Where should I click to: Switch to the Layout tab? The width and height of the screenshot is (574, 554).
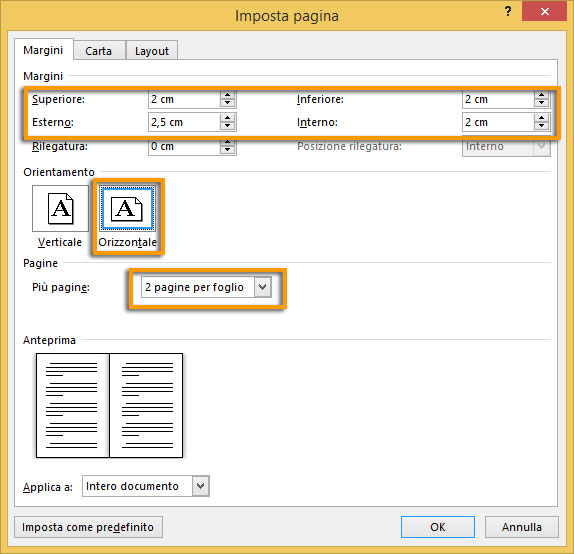[152, 51]
